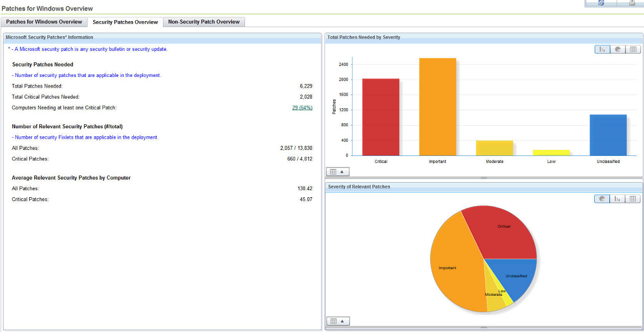The image size is (644, 332).
Task: Switch severity bar chart to pie view
Action: coord(617,49)
